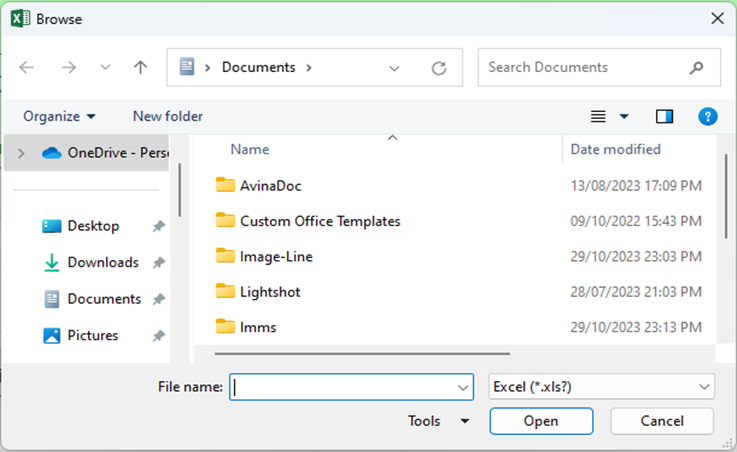Image resolution: width=737 pixels, height=452 pixels.
Task: Open the Organize menu
Action: coord(59,117)
